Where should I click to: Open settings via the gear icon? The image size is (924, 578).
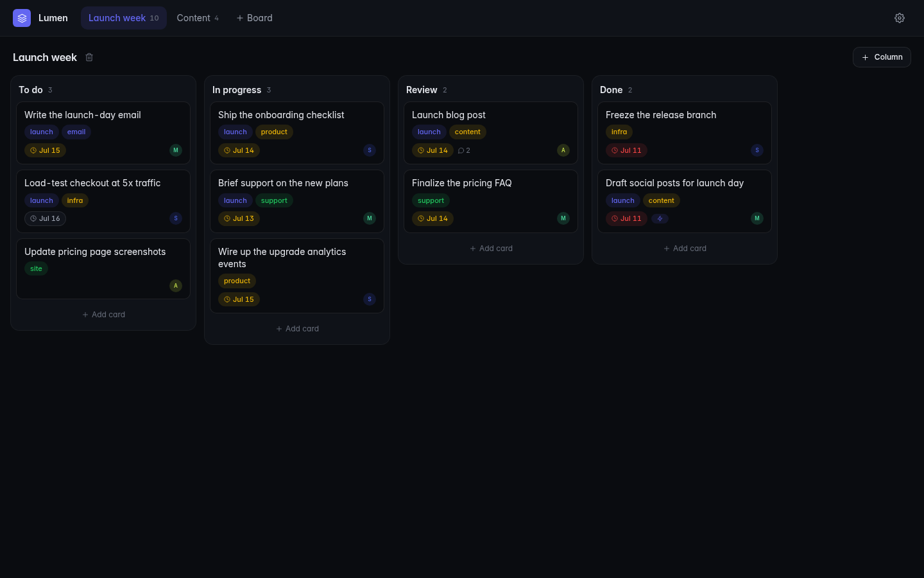tap(900, 18)
